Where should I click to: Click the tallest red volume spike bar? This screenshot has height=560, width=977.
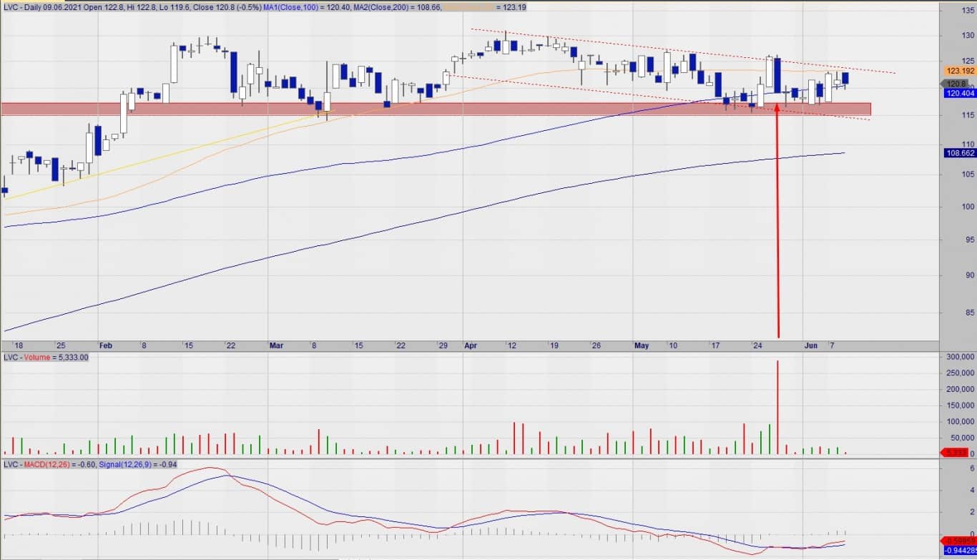click(777, 408)
